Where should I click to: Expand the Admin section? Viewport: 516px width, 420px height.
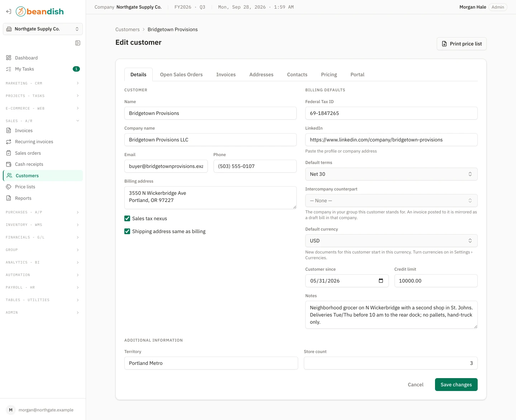point(43,313)
